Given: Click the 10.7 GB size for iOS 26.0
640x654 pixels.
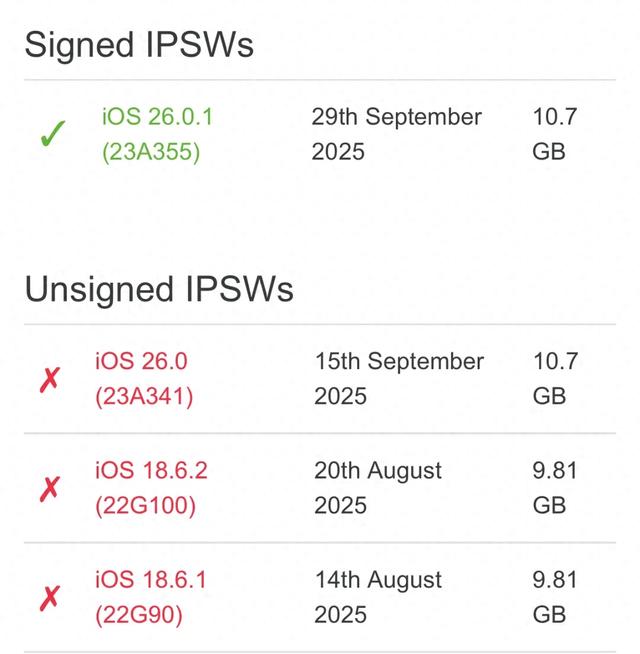Looking at the screenshot, I should [x=555, y=379].
